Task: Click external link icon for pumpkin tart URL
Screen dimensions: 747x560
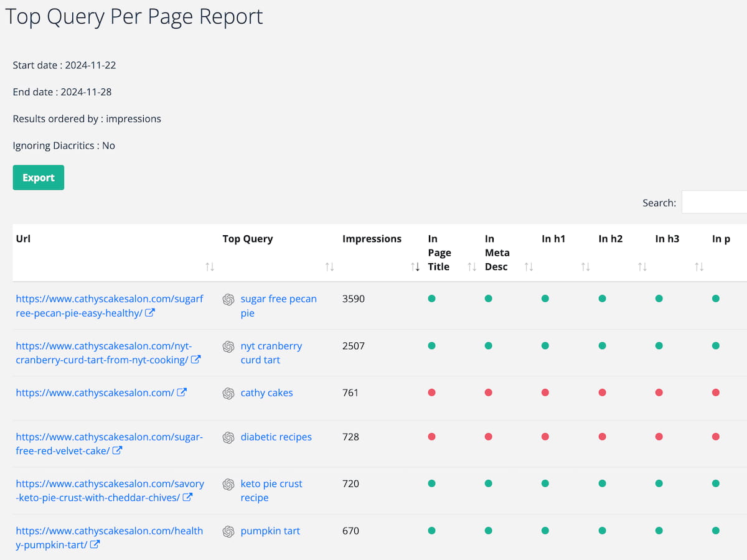Action: point(95,544)
